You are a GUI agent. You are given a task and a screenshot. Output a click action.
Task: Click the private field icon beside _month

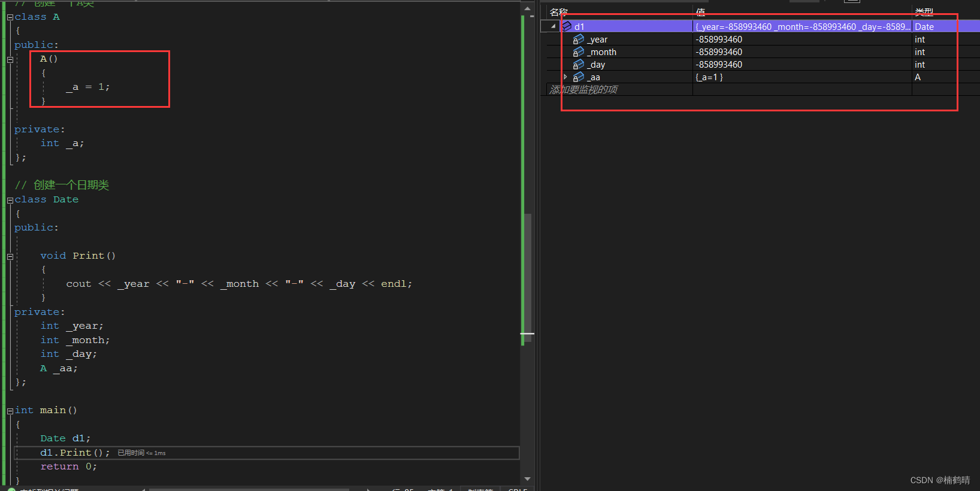tap(578, 52)
